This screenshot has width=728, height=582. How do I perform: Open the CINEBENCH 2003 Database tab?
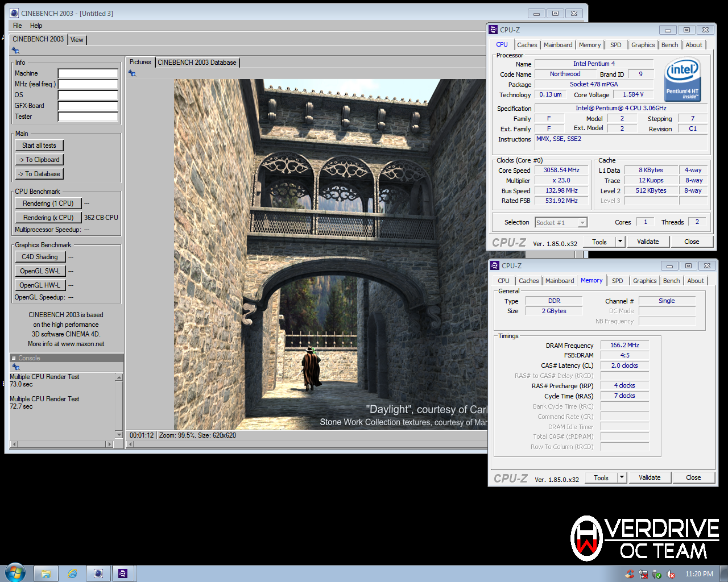point(197,63)
